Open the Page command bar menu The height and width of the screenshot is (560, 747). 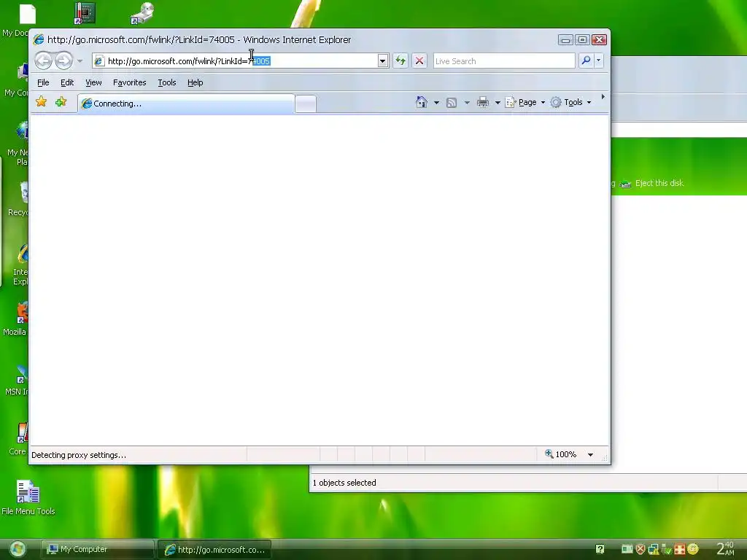(x=525, y=102)
